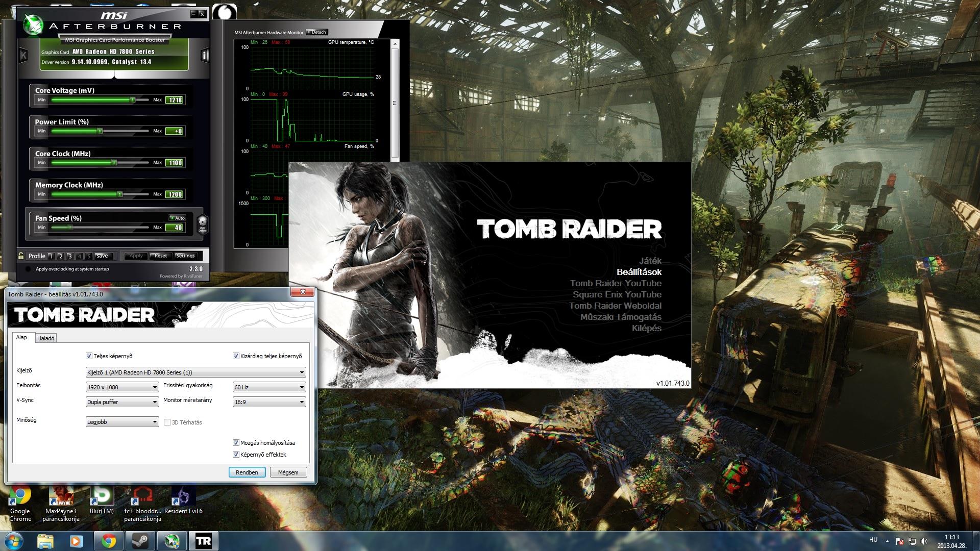Click the HU language indicator
The width and height of the screenshot is (980, 551).
(x=873, y=540)
